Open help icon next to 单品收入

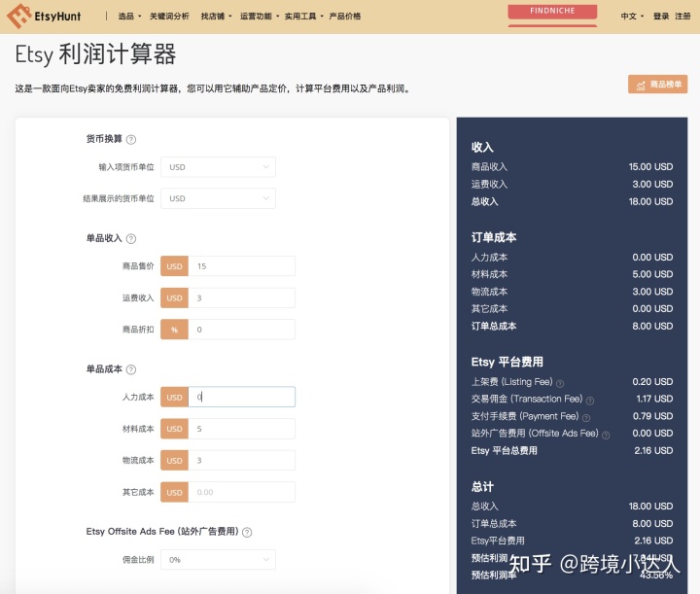pos(131,239)
